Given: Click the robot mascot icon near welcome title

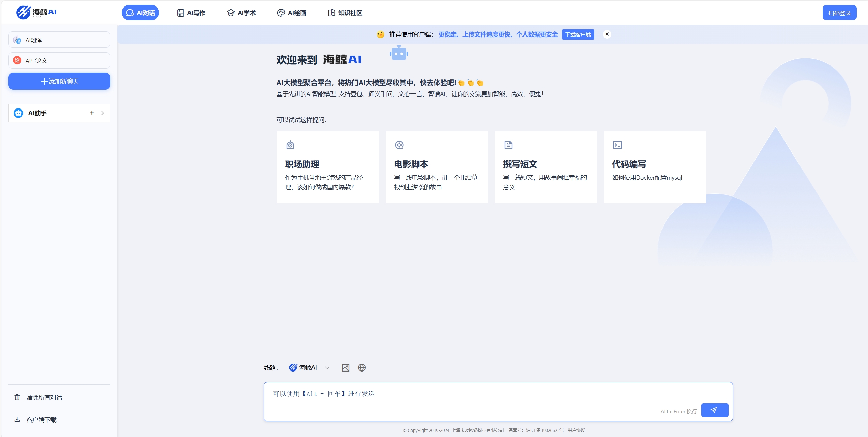Looking at the screenshot, I should pyautogui.click(x=399, y=53).
